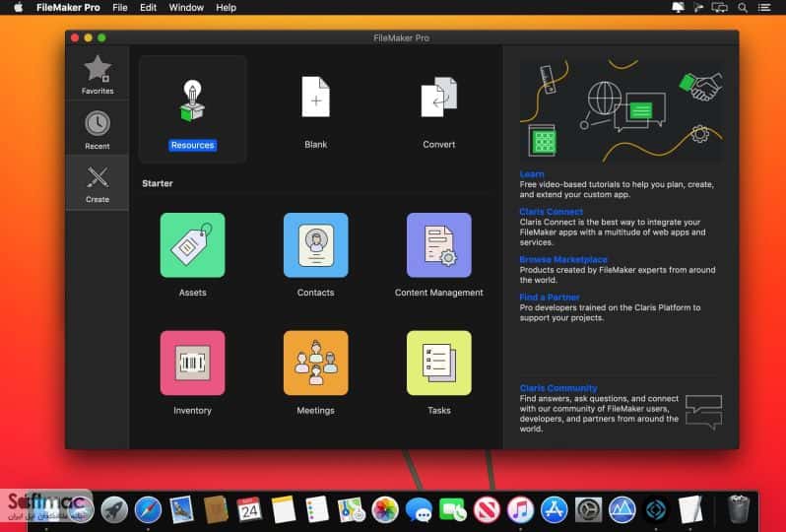The width and height of the screenshot is (786, 532).
Task: Open System Preferences gear in dock
Action: 588,510
